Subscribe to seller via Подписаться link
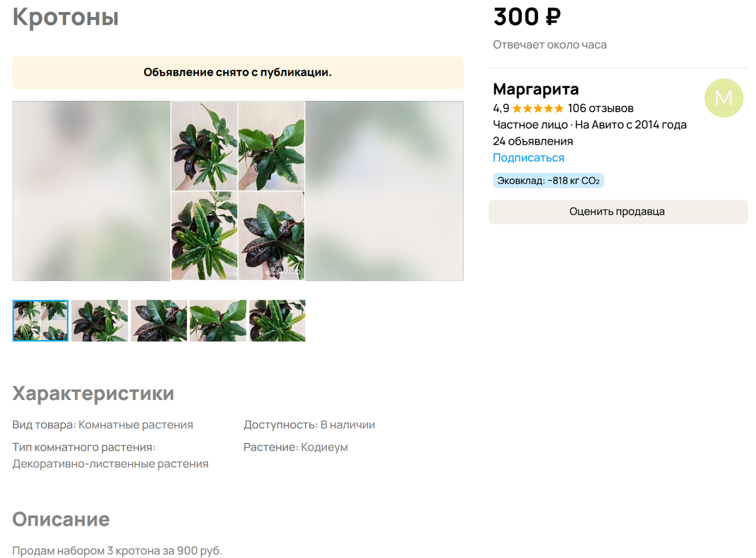The width and height of the screenshot is (756, 558). click(529, 157)
